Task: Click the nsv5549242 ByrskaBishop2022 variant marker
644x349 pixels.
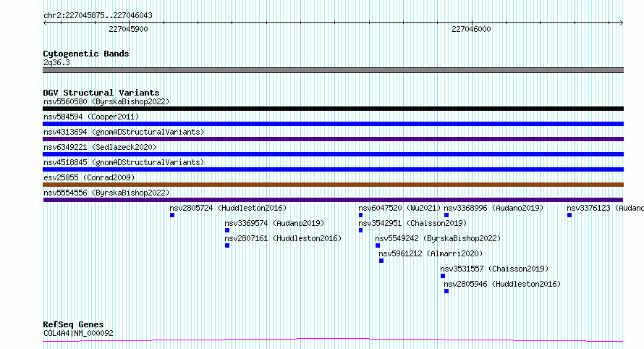Action: [378, 245]
